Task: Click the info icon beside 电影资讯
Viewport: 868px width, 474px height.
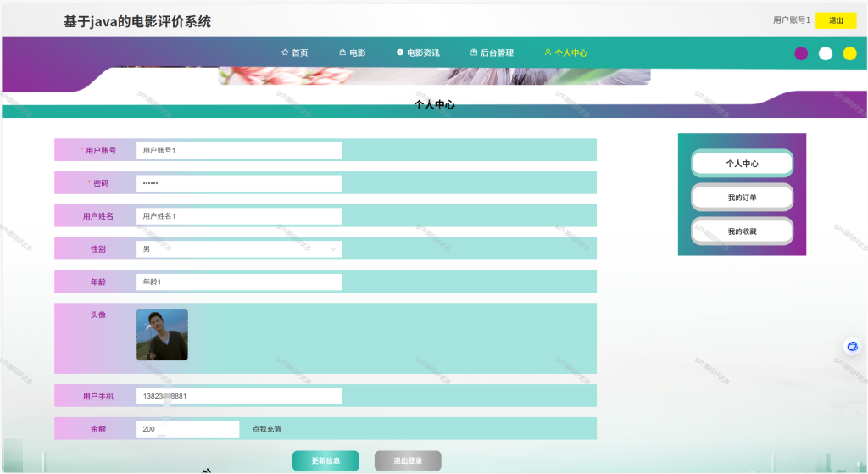Action: (x=400, y=52)
